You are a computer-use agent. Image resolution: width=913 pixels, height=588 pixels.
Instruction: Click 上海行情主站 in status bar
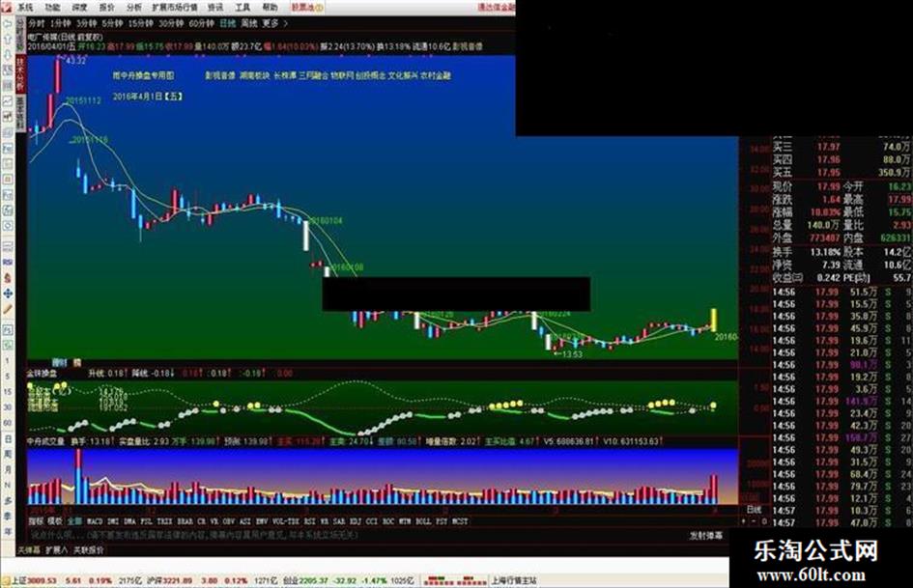pos(514,580)
